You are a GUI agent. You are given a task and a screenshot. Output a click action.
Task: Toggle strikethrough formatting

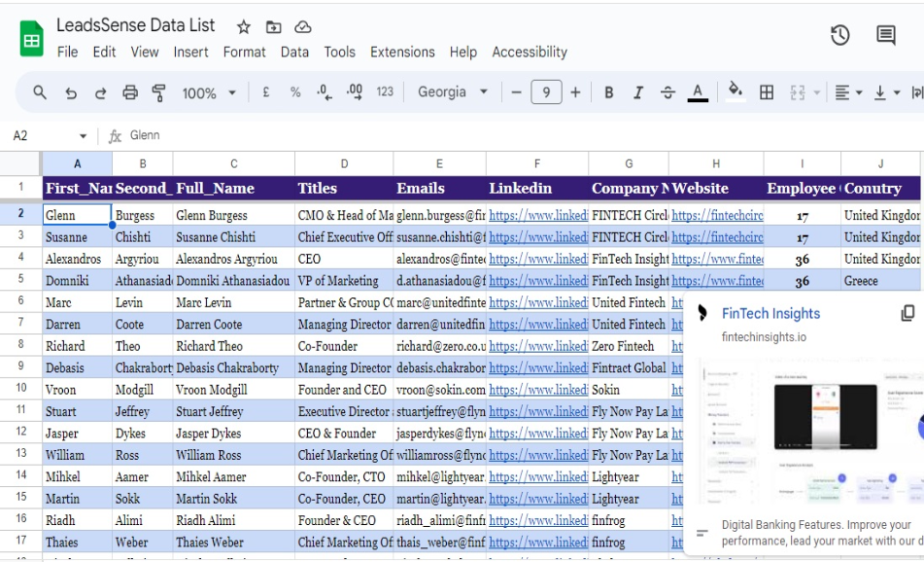point(667,92)
